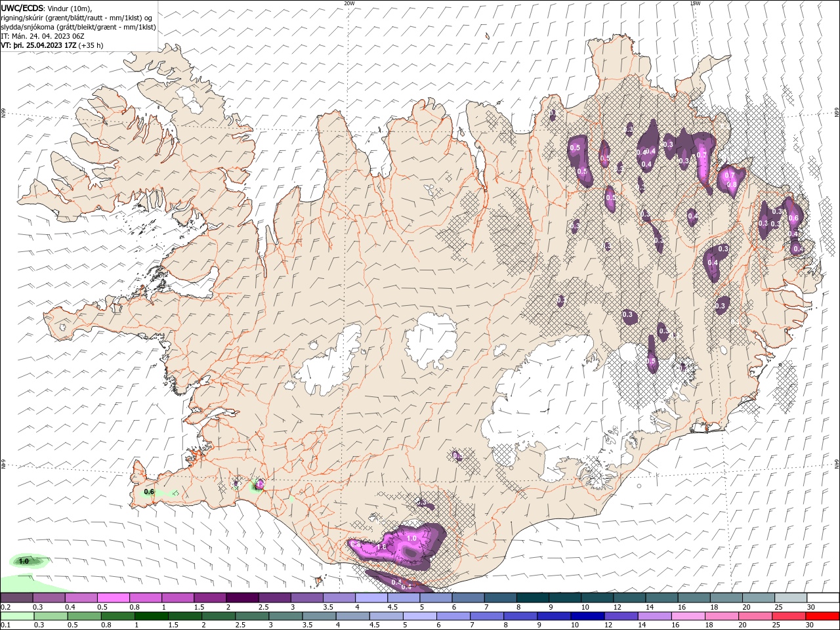Click the pale green rain swatch labeled 0.1

coord(16,616)
